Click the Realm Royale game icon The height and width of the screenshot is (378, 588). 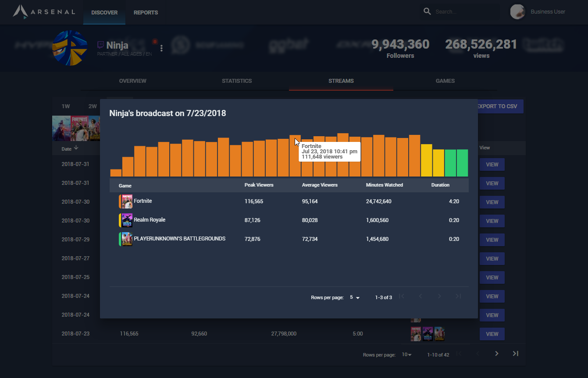coord(125,220)
